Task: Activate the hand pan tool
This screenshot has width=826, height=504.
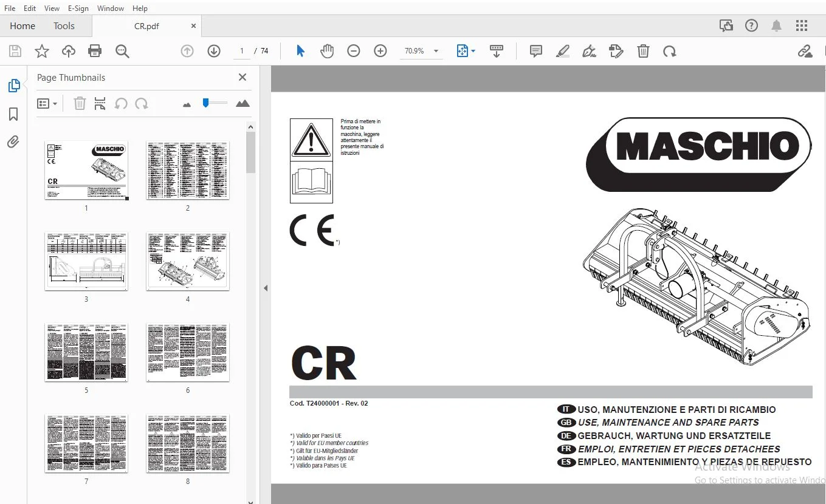Action: (327, 52)
